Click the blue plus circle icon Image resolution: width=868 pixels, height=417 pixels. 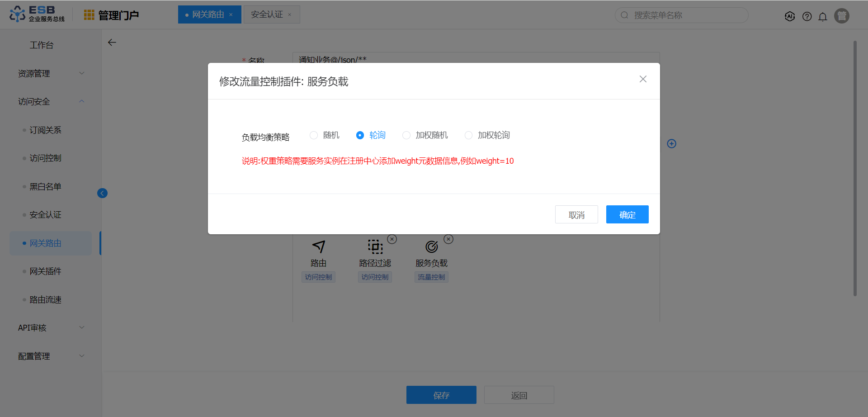672,144
